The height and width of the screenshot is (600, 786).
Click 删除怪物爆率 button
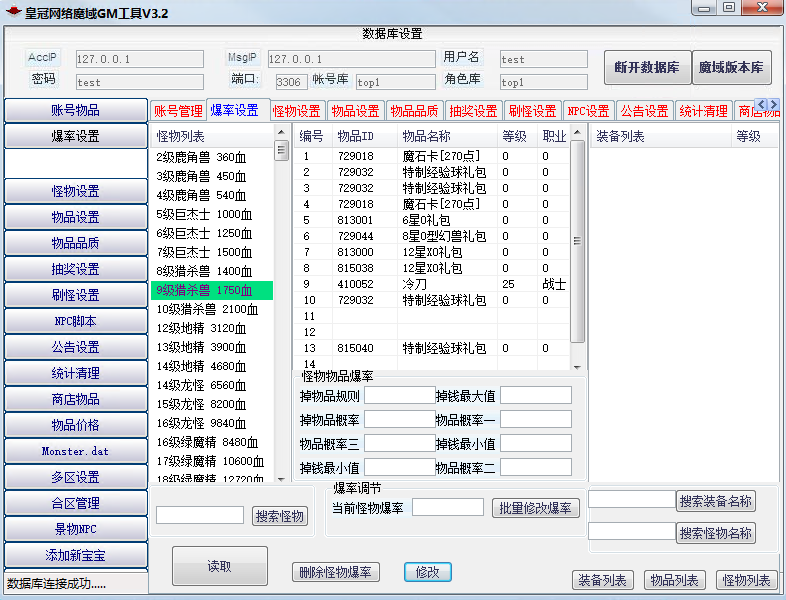click(x=335, y=572)
